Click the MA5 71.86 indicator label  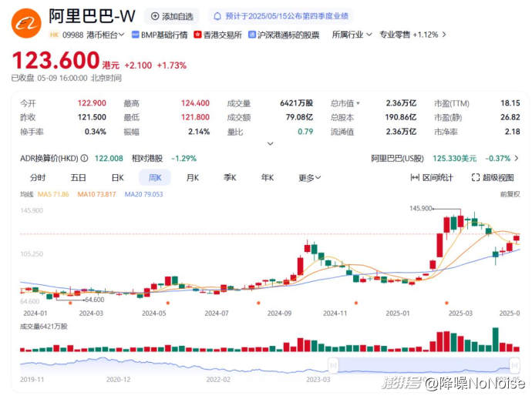(53, 194)
